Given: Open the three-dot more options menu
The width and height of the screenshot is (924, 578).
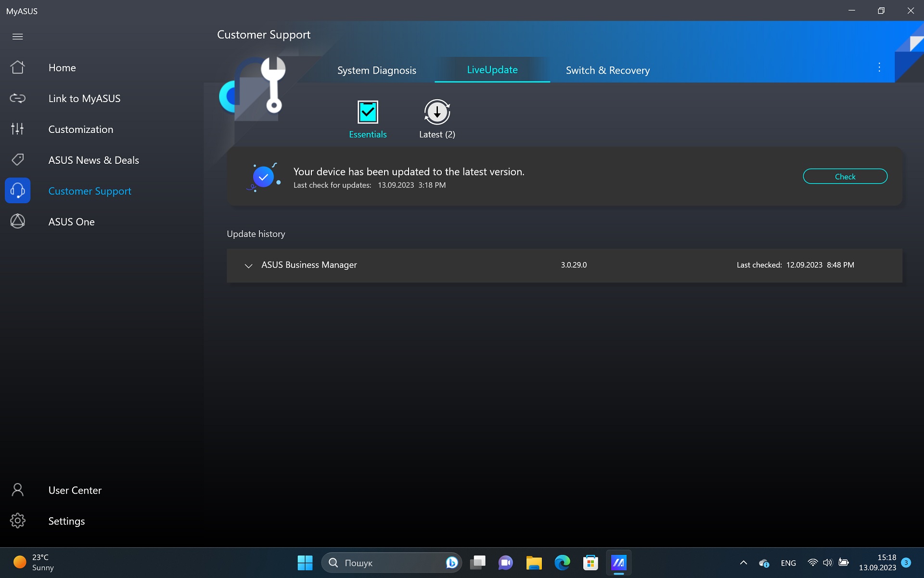Looking at the screenshot, I should pyautogui.click(x=879, y=67).
